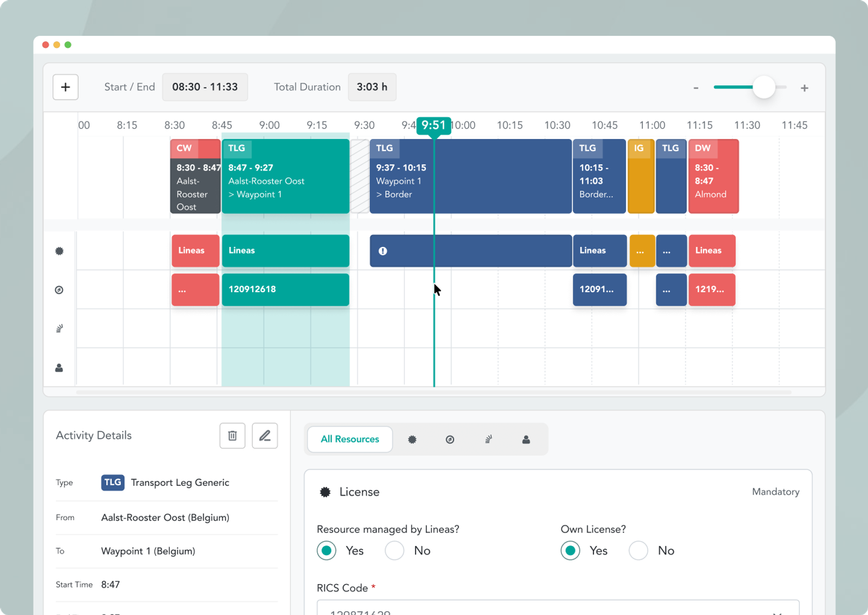The image size is (868, 615).
Task: Click the To value Waypoint 1 (Belgium)
Action: 148,551
